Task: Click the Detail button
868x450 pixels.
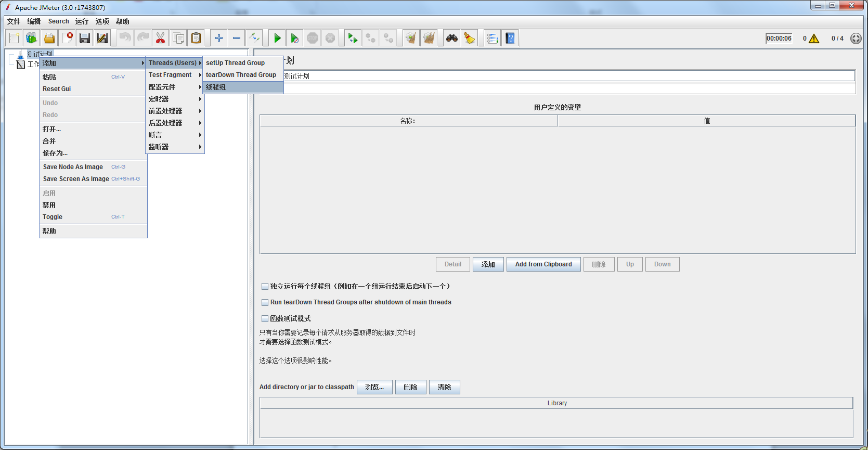Action: 453,264
